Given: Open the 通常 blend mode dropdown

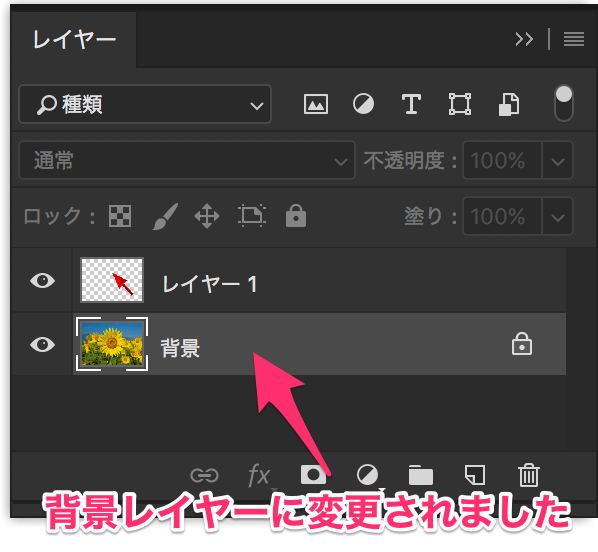Looking at the screenshot, I should point(187,160).
